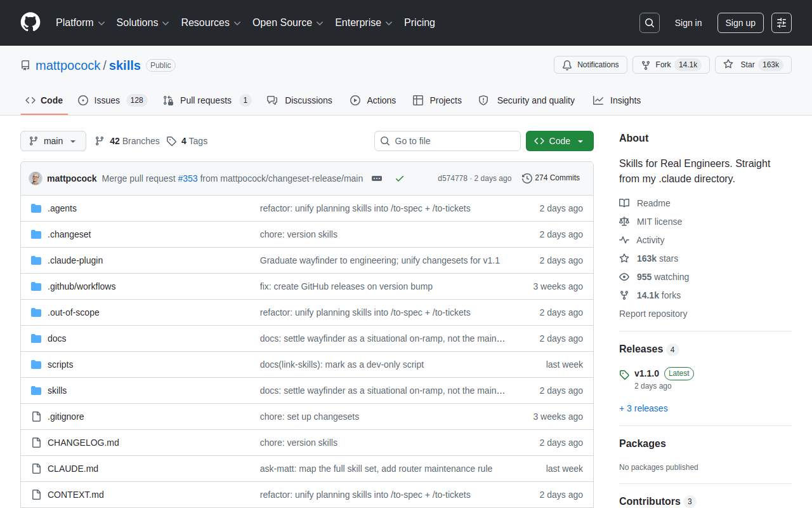Viewport: 812px width, 508px height.
Task: Click the docs folder icon
Action: click(x=36, y=338)
